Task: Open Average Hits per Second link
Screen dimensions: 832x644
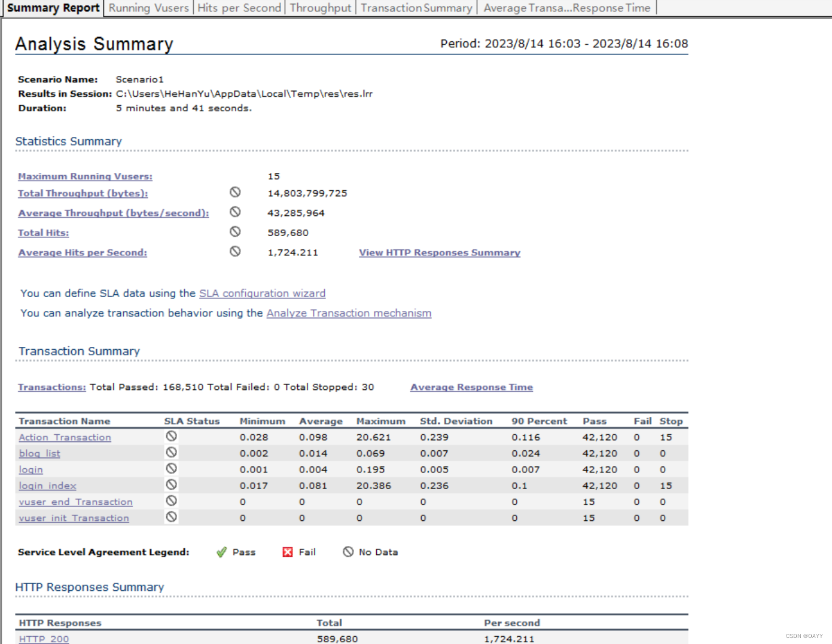Action: (82, 252)
